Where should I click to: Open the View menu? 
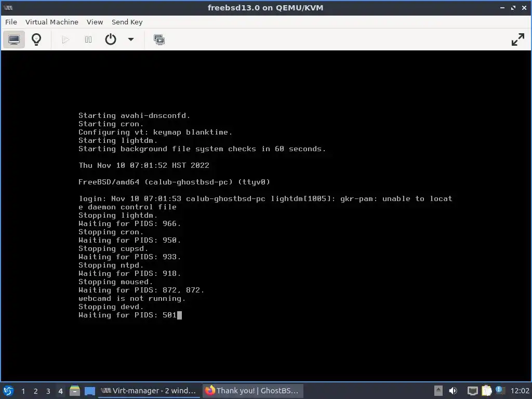[95, 22]
